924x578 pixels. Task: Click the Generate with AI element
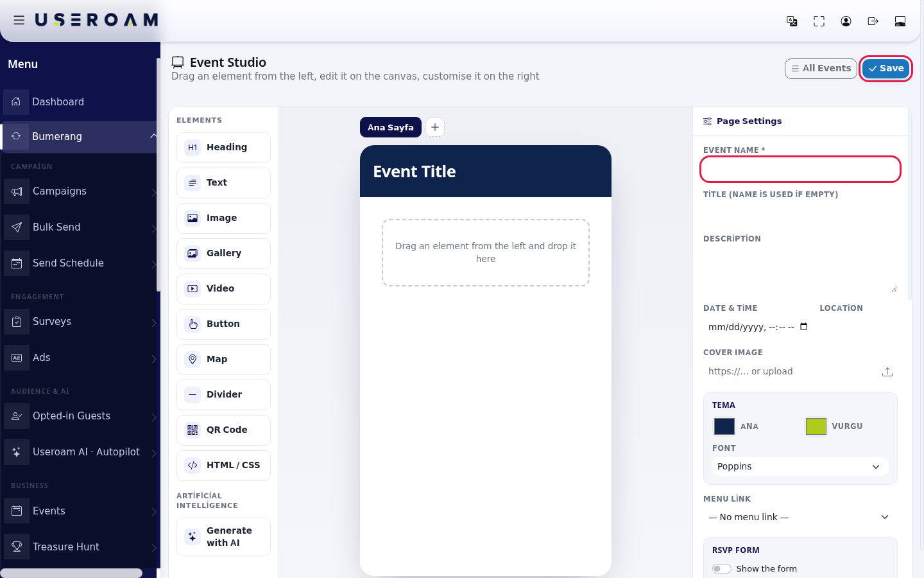(223, 537)
